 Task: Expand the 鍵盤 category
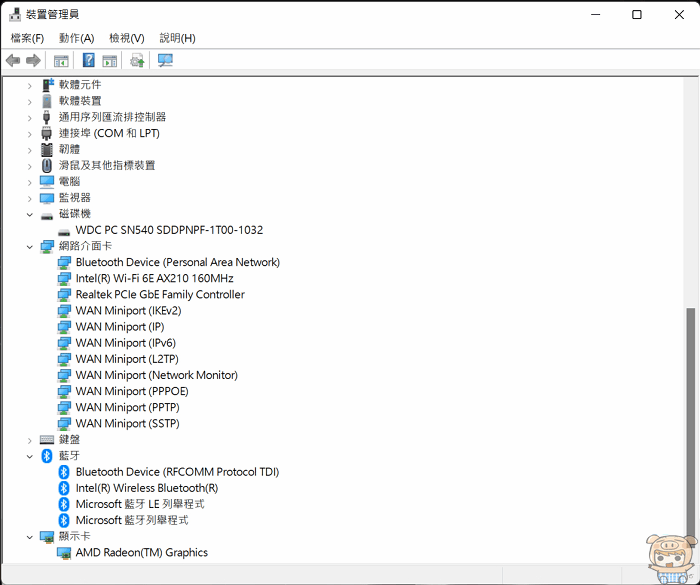pos(29,440)
